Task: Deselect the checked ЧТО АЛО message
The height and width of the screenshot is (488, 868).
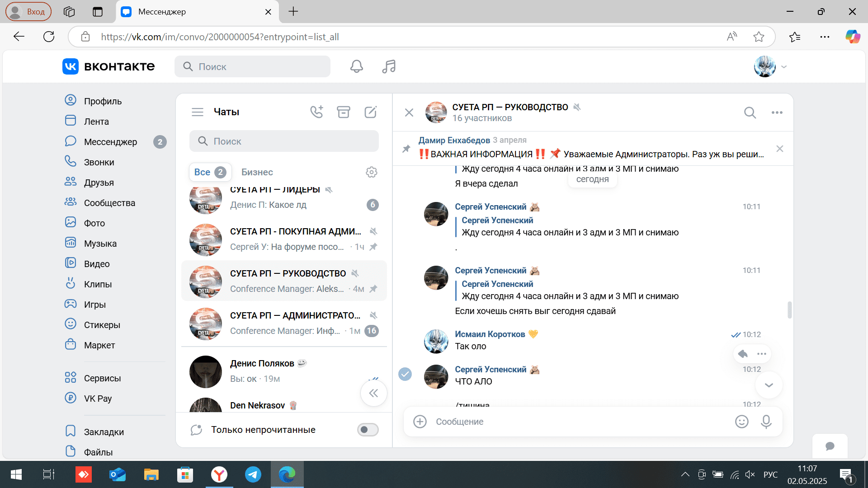Action: coord(405,374)
